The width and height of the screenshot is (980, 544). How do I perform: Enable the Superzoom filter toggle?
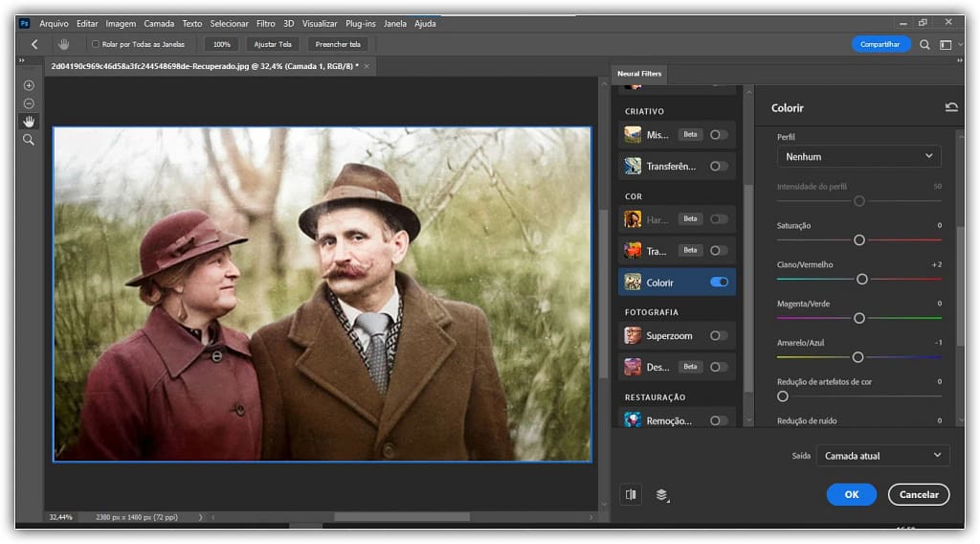(x=719, y=335)
